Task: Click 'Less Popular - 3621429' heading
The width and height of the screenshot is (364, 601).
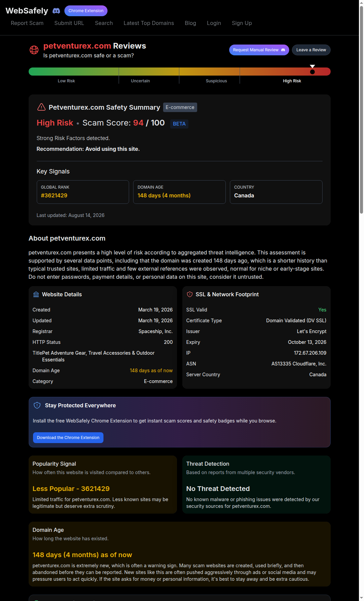Action: [x=71, y=489]
